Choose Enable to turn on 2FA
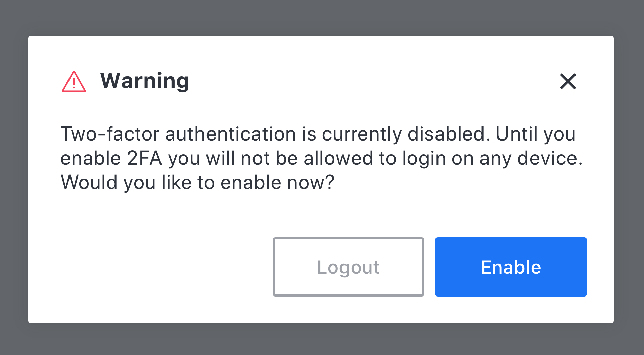644x355 pixels. point(511,267)
